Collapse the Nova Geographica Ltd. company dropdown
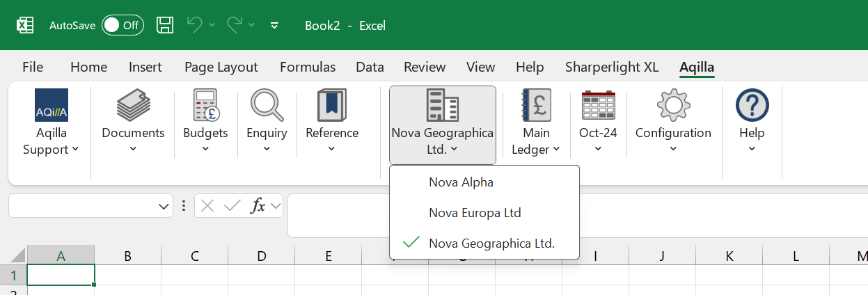This screenshot has width=868, height=295. pyautogui.click(x=442, y=125)
